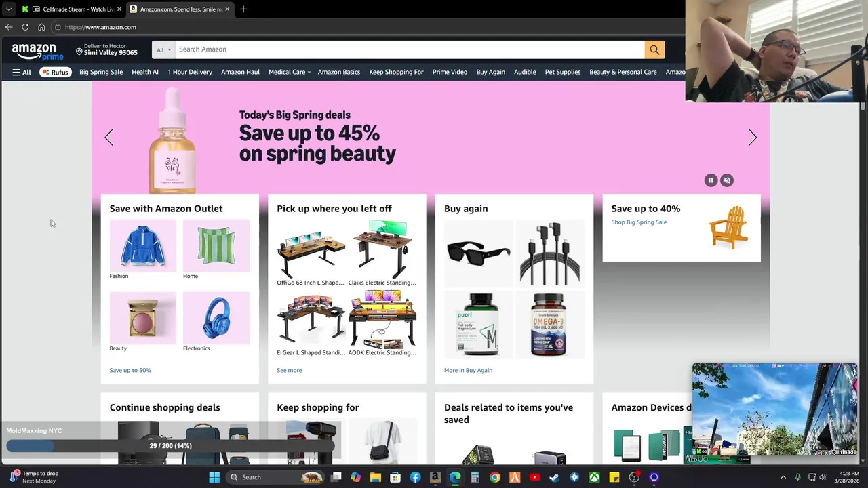The image size is (868, 488).
Task: Click More in Buy Again link
Action: (x=468, y=370)
